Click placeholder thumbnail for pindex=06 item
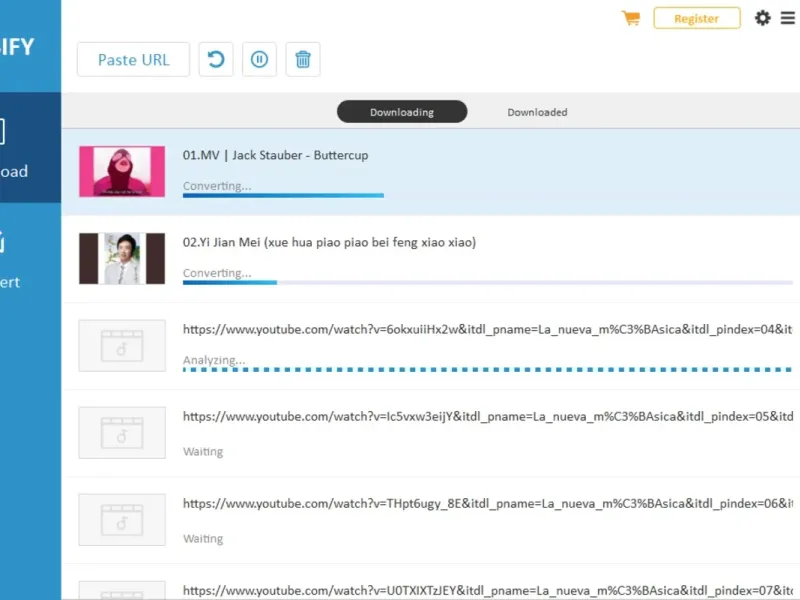Image resolution: width=800 pixels, height=600 pixels. pos(122,520)
